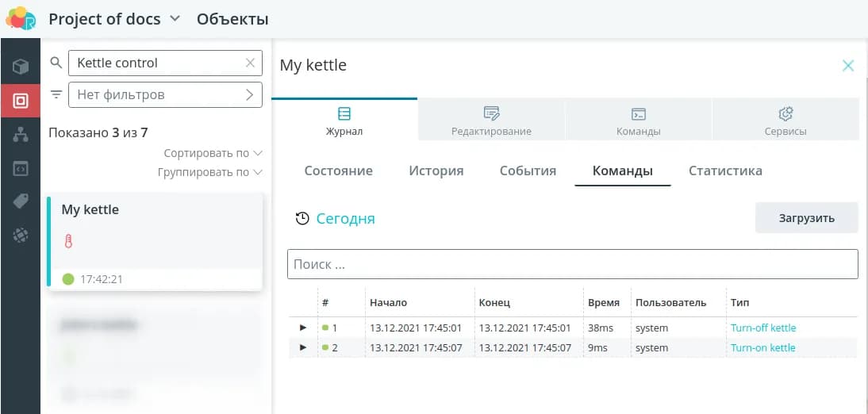
Task: Open the Группировать по dropdown
Action: click(x=209, y=172)
